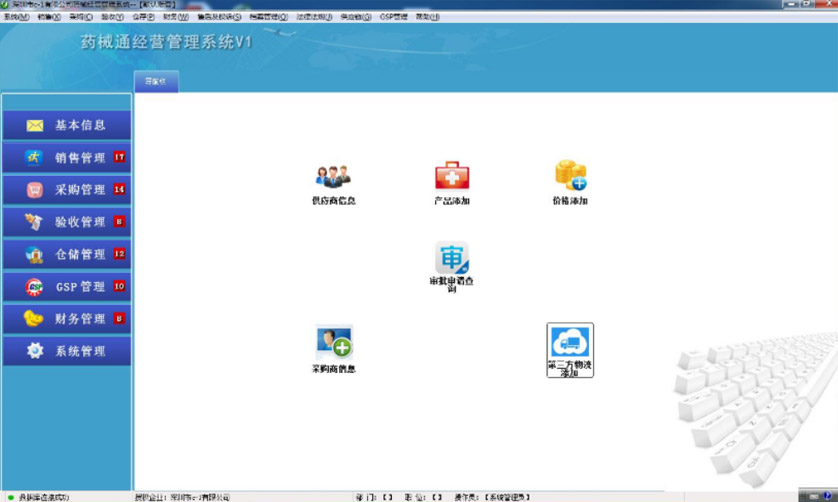Screen dimensions: 838x502
Task: Click the red 17 badge on 销售管理
Action: (x=119, y=157)
